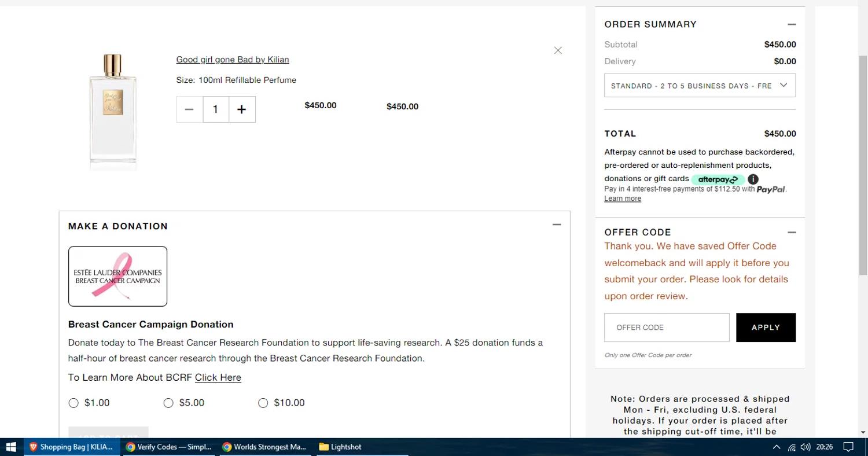This screenshot has width=868, height=456.
Task: Open the system tray notification center
Action: click(848, 447)
